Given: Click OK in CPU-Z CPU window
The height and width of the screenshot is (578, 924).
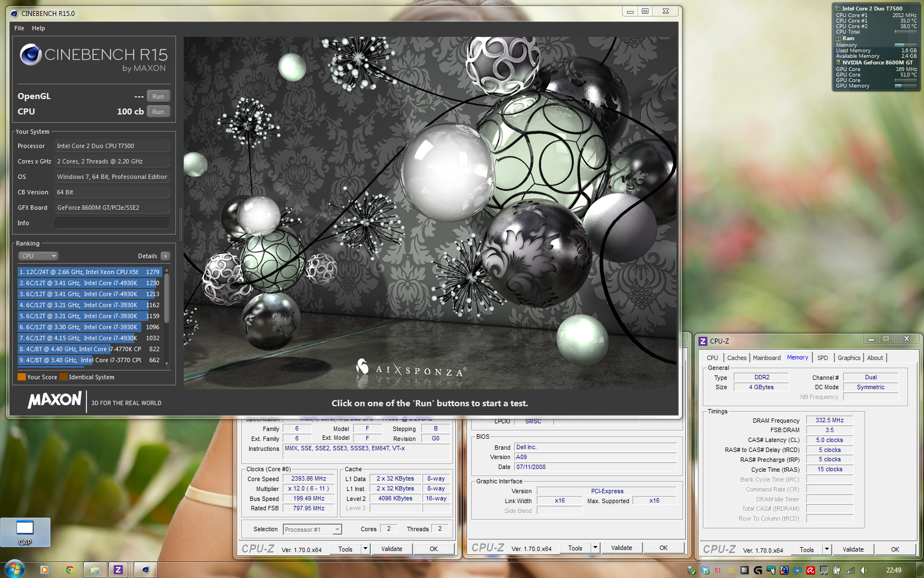Looking at the screenshot, I should pos(433,549).
